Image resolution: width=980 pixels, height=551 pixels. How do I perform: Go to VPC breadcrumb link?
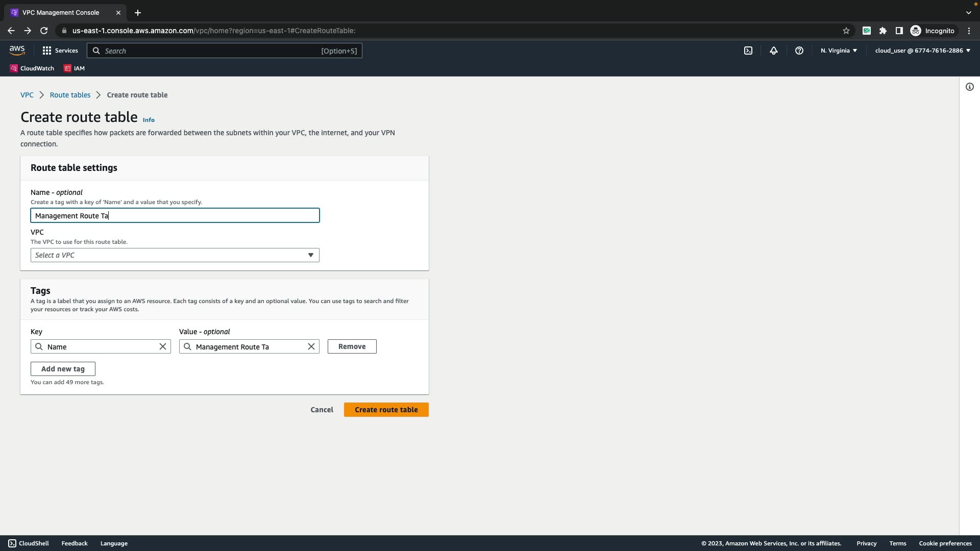(x=27, y=95)
